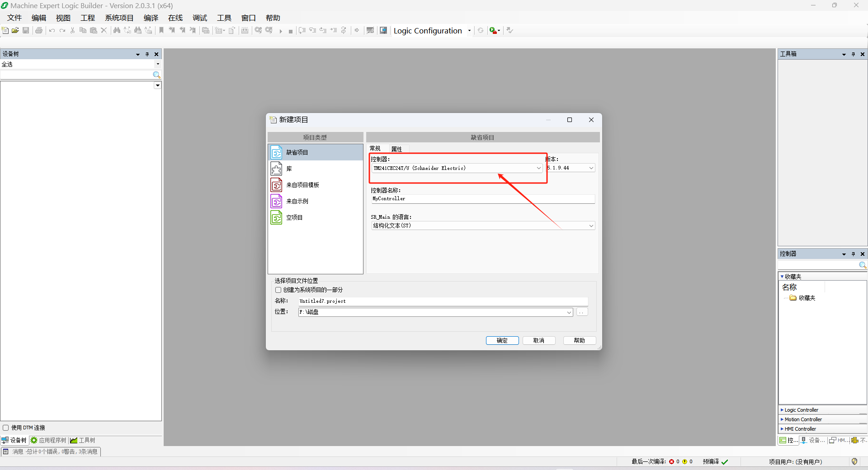Select the 缺省项目 project type entry
The image size is (868, 470).
point(297,152)
